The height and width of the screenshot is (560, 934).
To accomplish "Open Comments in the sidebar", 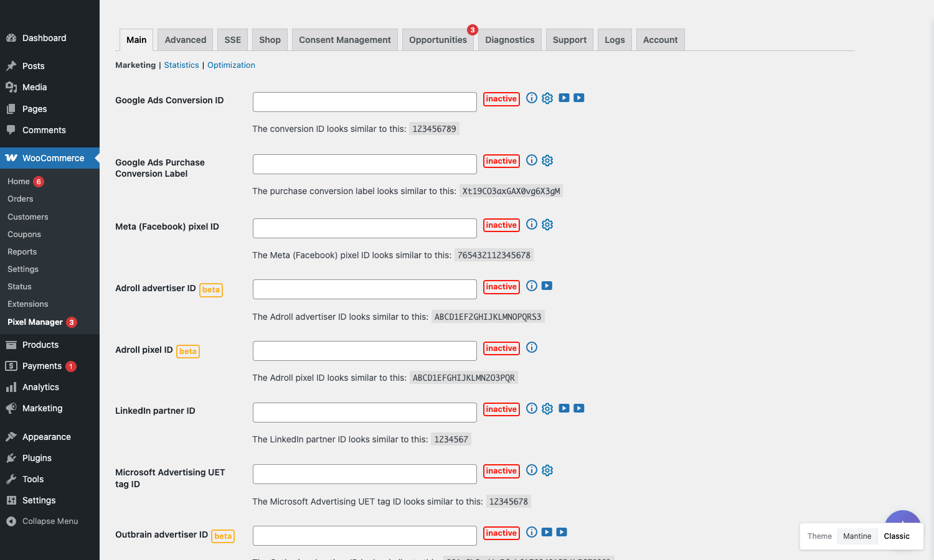I will pyautogui.click(x=50, y=130).
